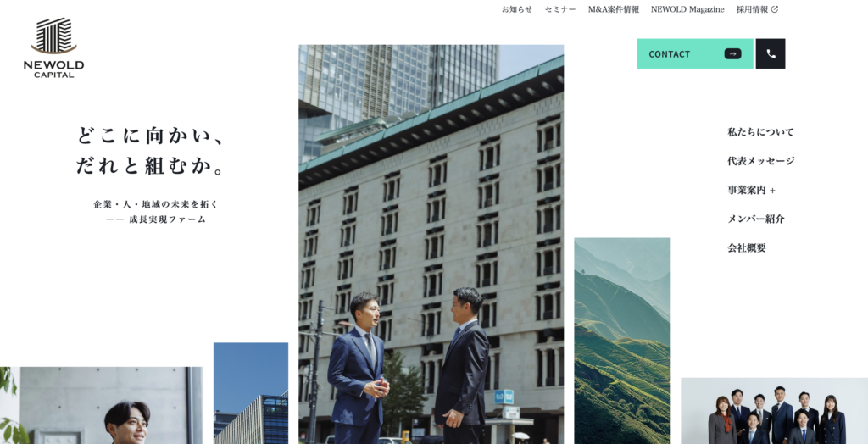Open NEWOLD Magazine link
This screenshot has width=868, height=444.
pos(687,8)
